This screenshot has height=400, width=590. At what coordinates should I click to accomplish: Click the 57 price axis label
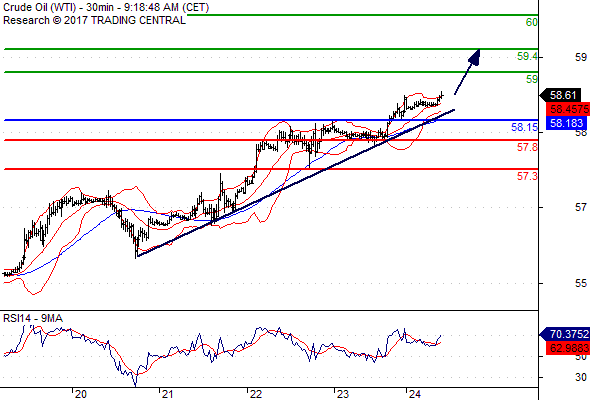click(581, 207)
